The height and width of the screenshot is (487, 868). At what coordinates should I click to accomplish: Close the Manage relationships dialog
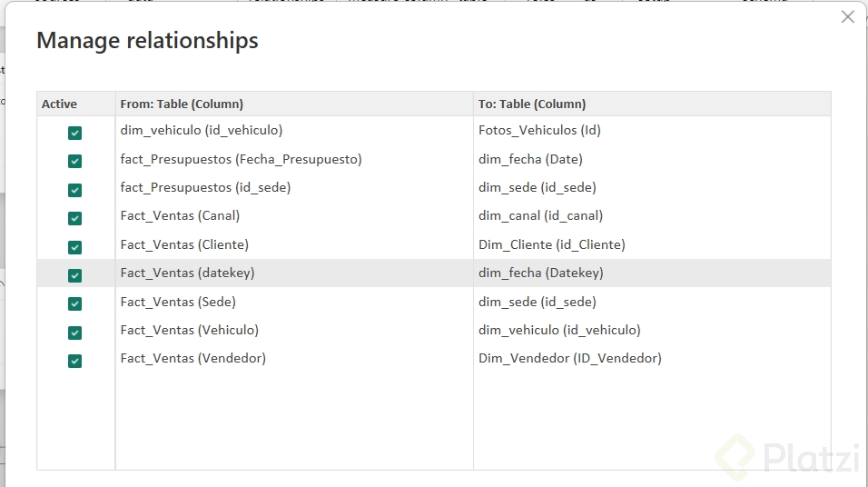847,17
